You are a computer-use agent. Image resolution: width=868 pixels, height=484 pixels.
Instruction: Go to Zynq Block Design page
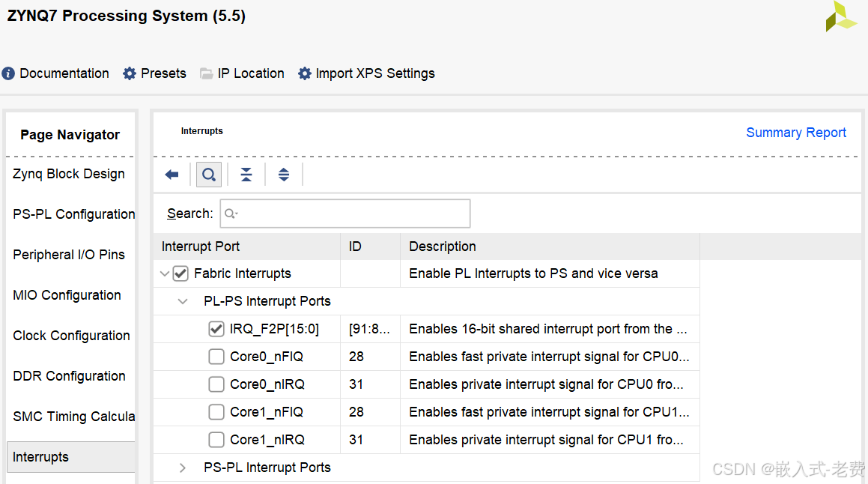[x=69, y=174]
